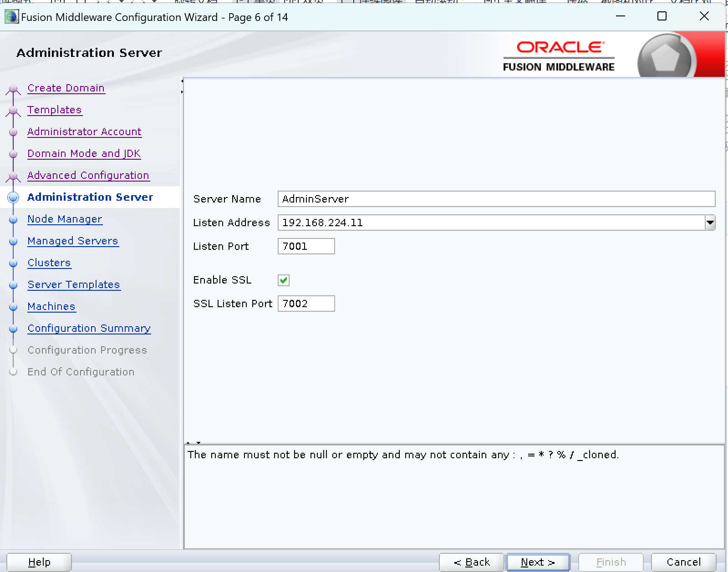Cancel the configuration wizard
The image size is (728, 572).
[684, 562]
